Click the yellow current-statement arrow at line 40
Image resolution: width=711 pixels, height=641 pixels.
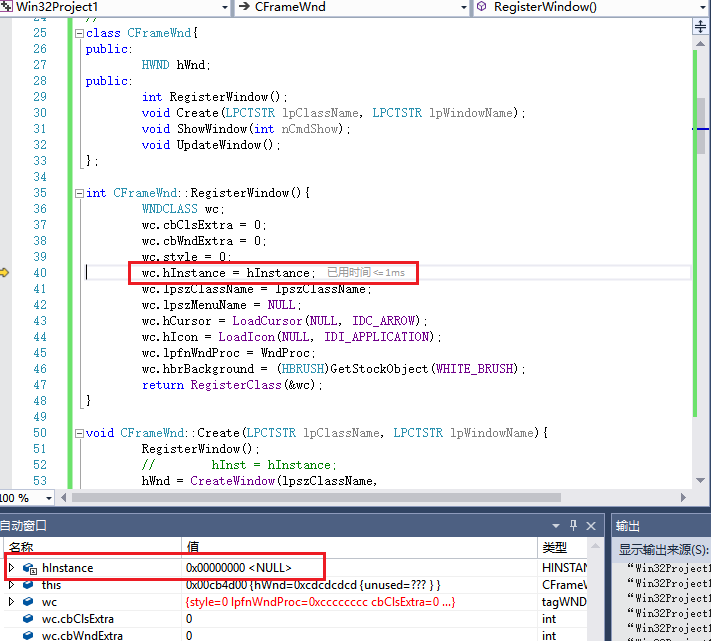click(x=5, y=272)
